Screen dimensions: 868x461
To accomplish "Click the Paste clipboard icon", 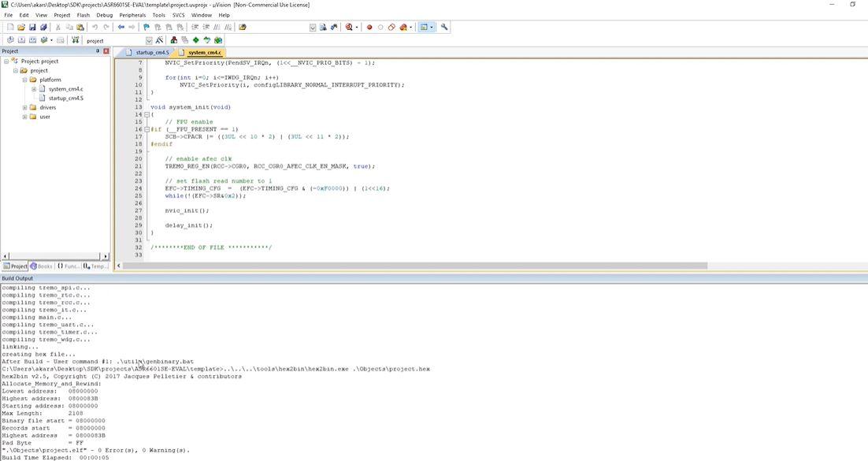I will tap(80, 27).
